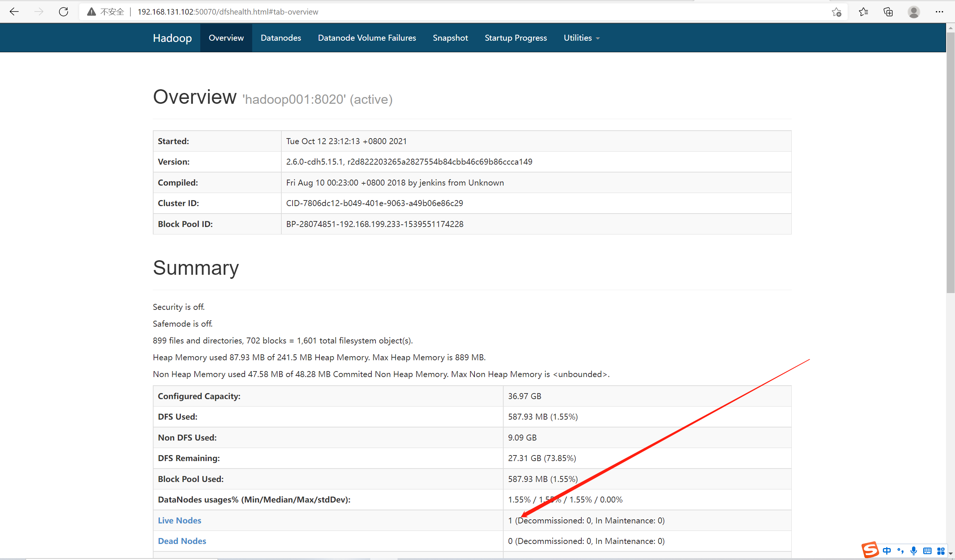The image size is (955, 560).
Task: Click the 'DataNodes usages% (Min/Median/Max/stdDev):' label
Action: tap(254, 500)
